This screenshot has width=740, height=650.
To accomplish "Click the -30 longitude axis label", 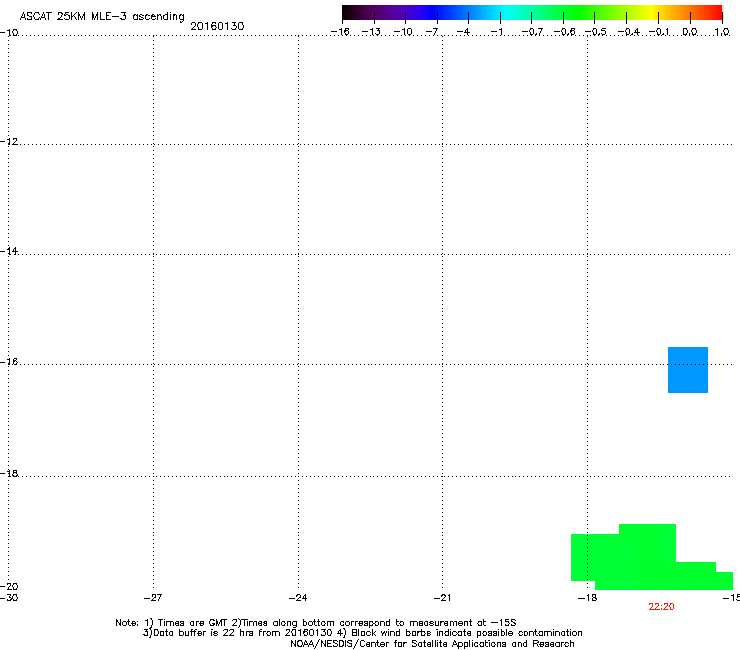I will point(9,598).
